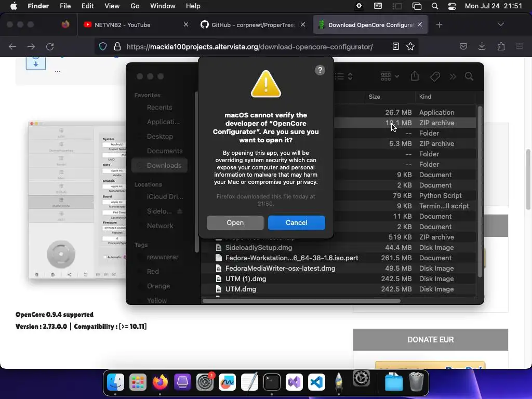Screen dimensions: 532x399
Task: Click the Finder tag toolbar icon
Action: click(435, 76)
